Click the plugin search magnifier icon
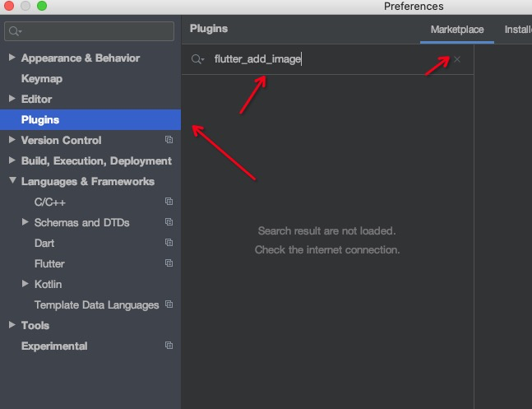This screenshot has width=532, height=409. (197, 59)
